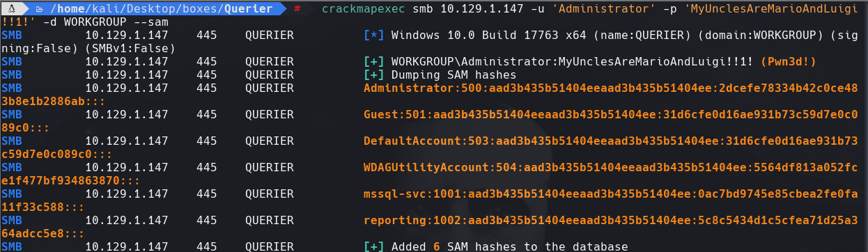This screenshot has width=868, height=252.
Task: Click the 'ning:False) (SMBv1:False)' wrapped text
Action: (88, 48)
